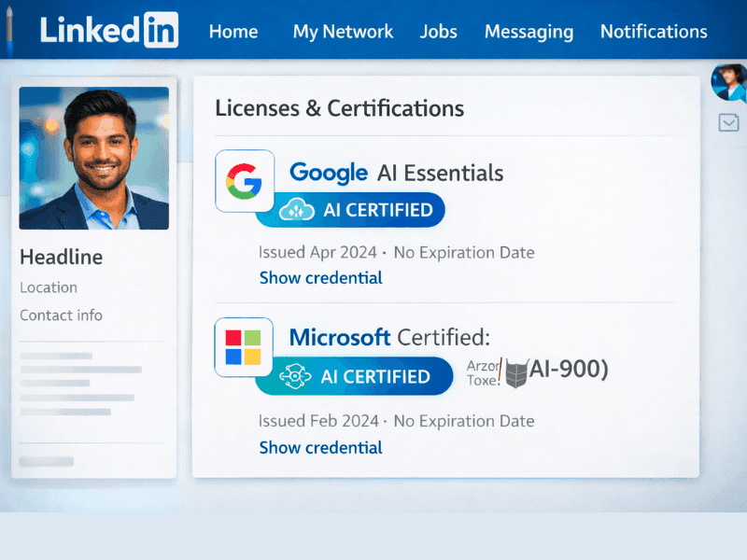Open the Jobs page

(x=438, y=32)
